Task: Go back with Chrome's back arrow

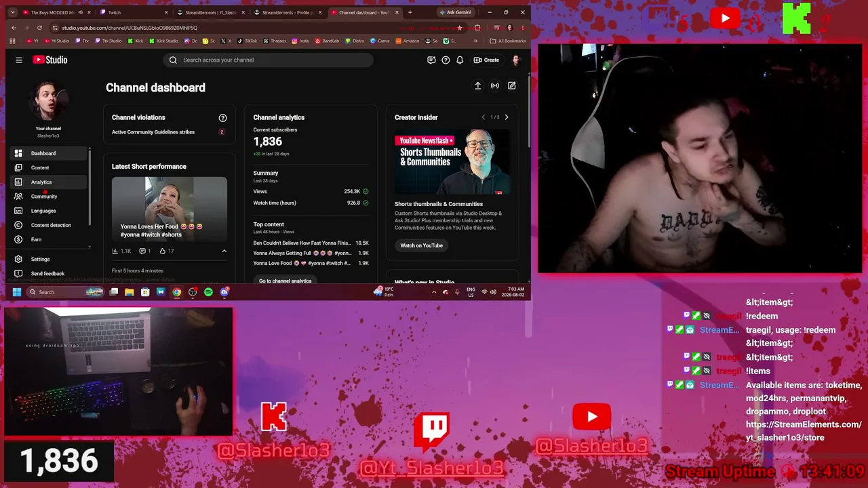Action: (x=14, y=28)
